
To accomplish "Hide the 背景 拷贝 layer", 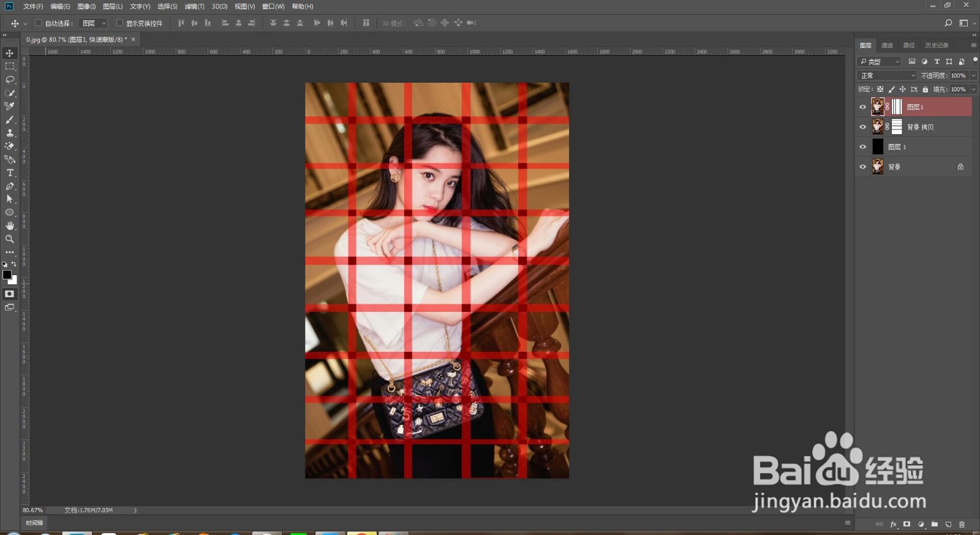I will [x=863, y=127].
